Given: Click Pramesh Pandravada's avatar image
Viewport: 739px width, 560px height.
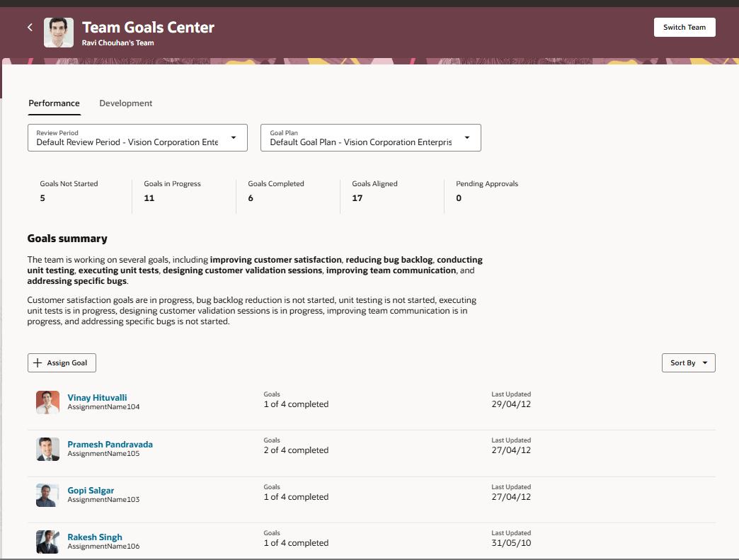Looking at the screenshot, I should [x=47, y=448].
